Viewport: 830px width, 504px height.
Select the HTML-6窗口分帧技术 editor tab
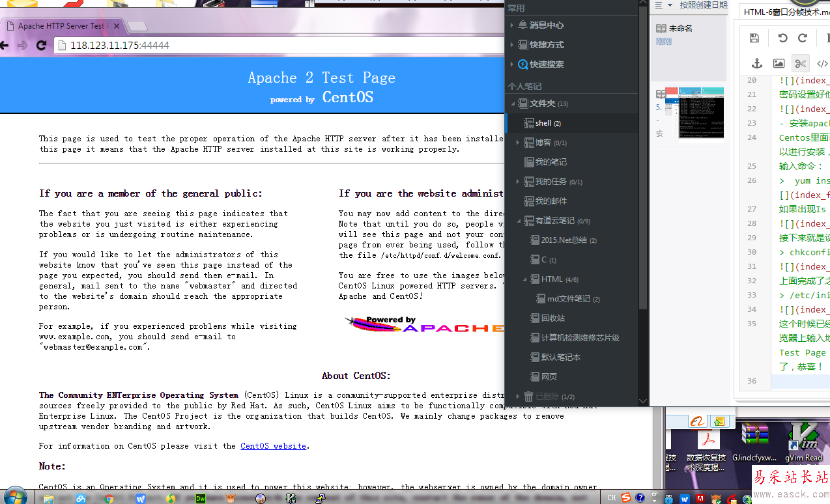784,12
